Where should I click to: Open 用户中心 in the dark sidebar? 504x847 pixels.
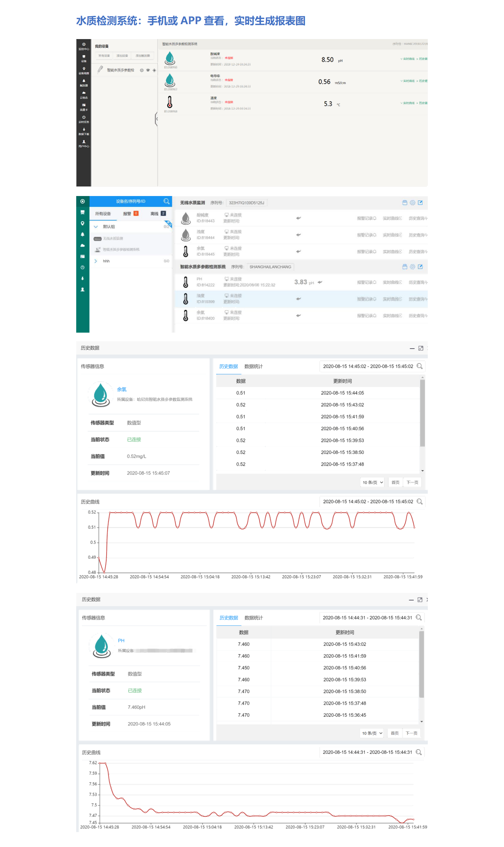84,144
